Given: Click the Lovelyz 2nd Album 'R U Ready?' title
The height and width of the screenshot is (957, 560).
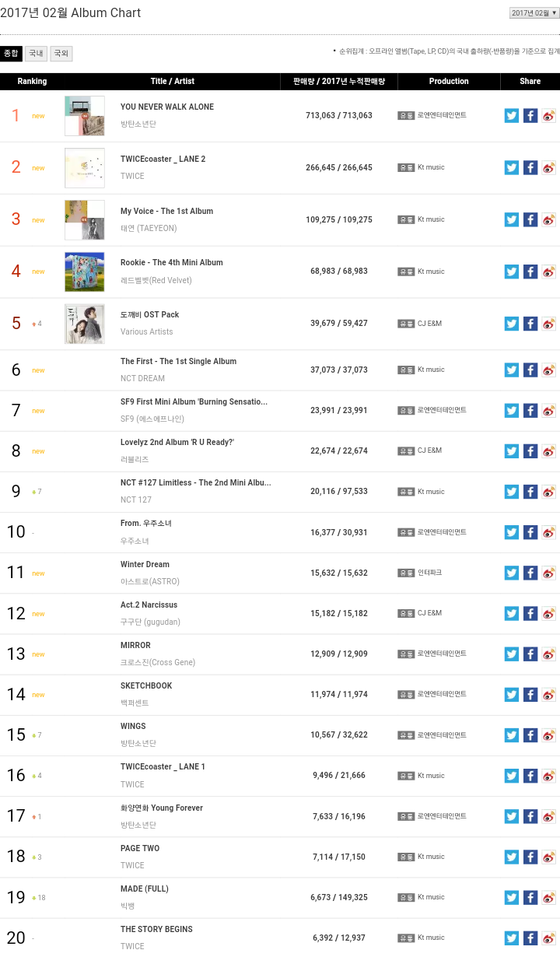Looking at the screenshot, I should [x=177, y=443].
